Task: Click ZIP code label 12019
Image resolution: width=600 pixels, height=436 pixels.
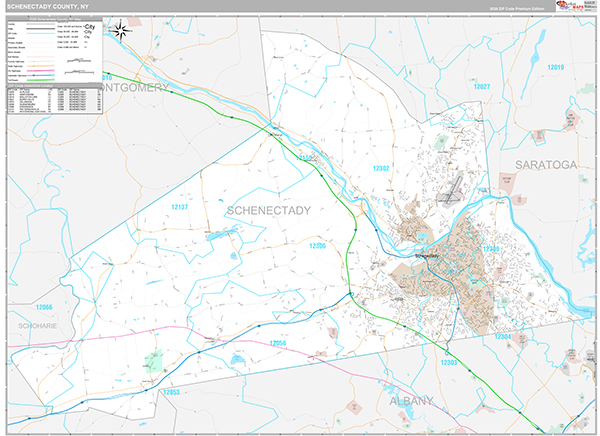Action: click(x=556, y=67)
